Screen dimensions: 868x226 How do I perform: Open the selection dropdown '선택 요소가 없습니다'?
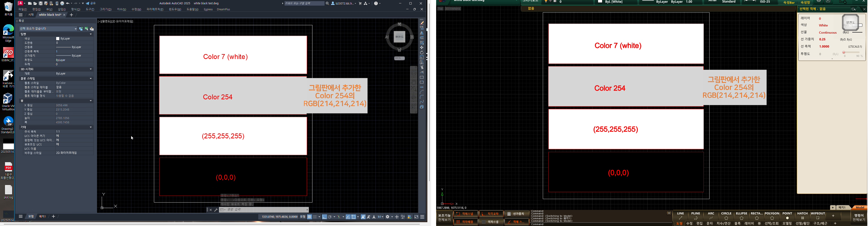(48, 29)
